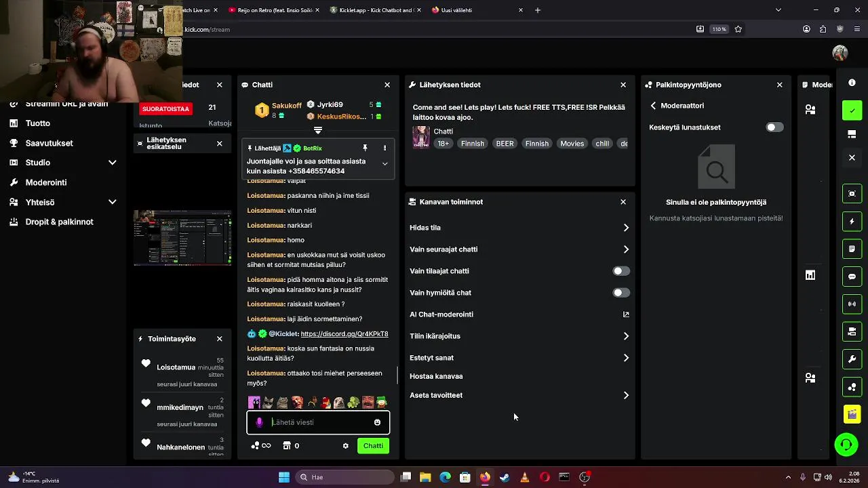Click the yellow clapperboard clip icon
The width and height of the screenshot is (868, 488).
pos(852,414)
